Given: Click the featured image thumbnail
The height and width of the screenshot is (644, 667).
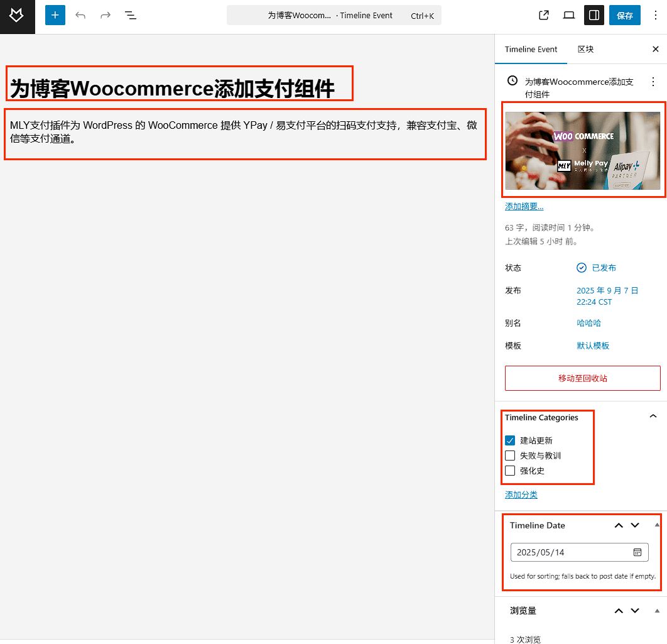Looking at the screenshot, I should pyautogui.click(x=582, y=151).
